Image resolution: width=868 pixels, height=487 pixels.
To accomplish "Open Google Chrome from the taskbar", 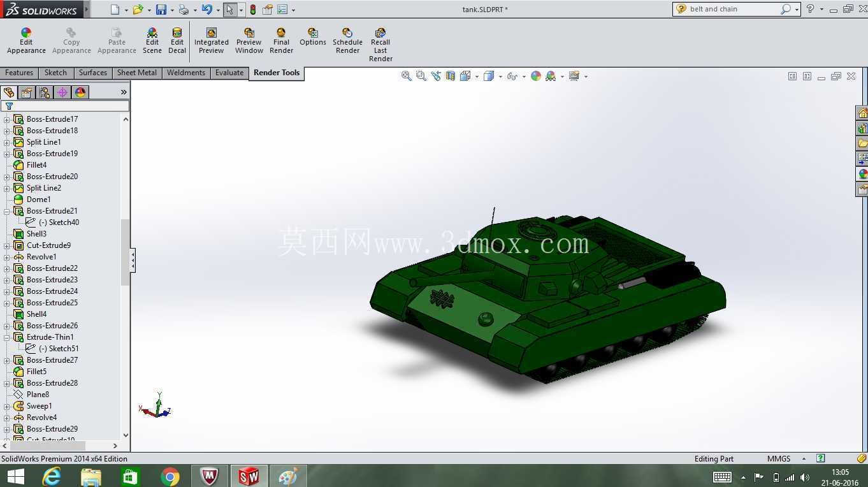I will click(x=170, y=476).
